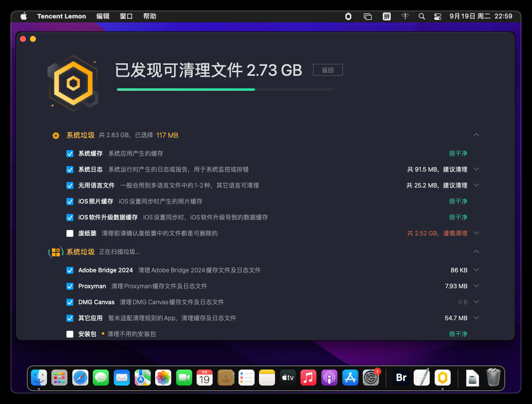Open the Apple menu
Image resolution: width=532 pixels, height=404 pixels.
coord(23,16)
